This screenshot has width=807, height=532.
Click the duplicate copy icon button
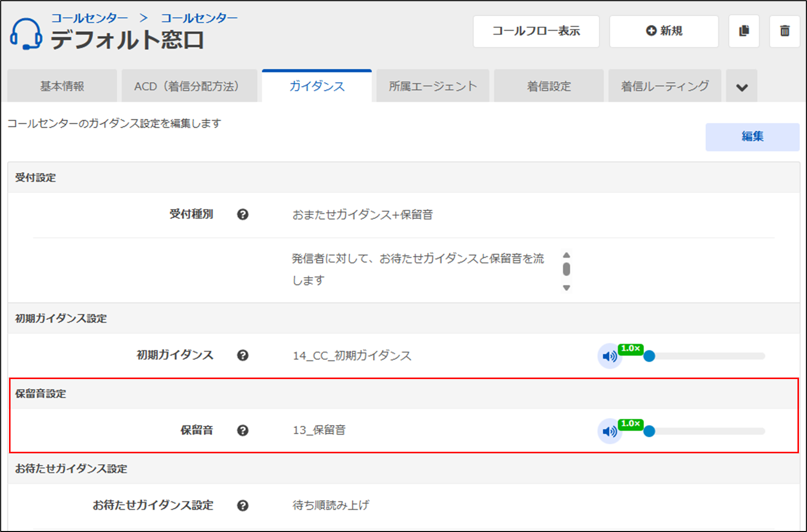(x=744, y=31)
